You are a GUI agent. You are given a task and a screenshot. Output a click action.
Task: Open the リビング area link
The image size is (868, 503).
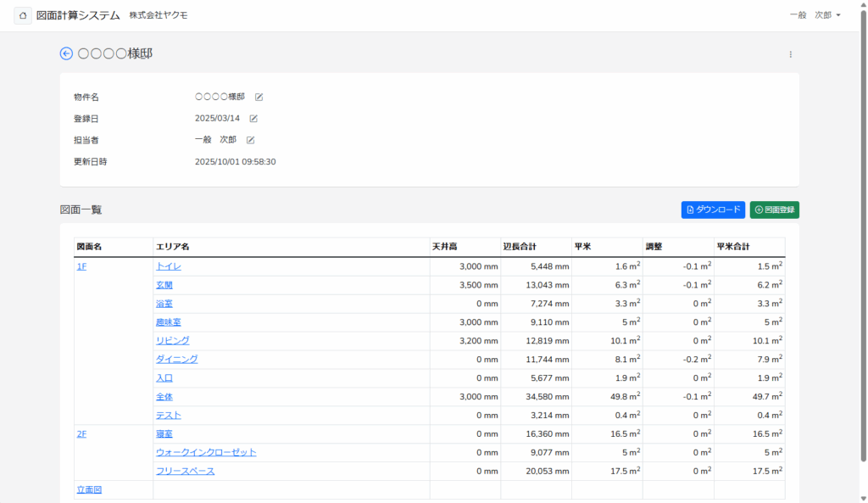[172, 341]
